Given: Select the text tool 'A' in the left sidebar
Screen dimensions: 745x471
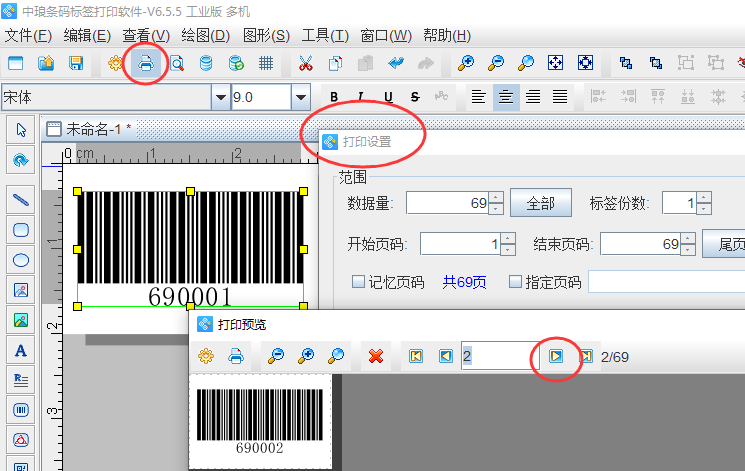Looking at the screenshot, I should 20,350.
